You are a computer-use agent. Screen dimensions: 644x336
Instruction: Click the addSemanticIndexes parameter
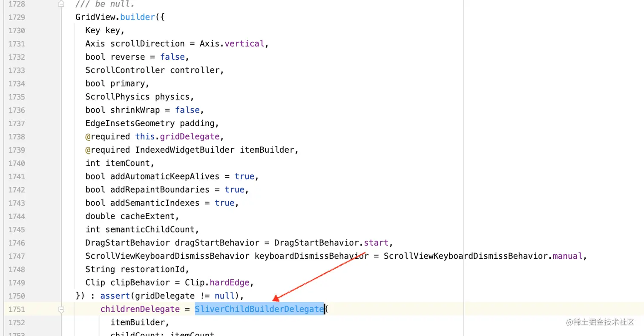coord(155,203)
